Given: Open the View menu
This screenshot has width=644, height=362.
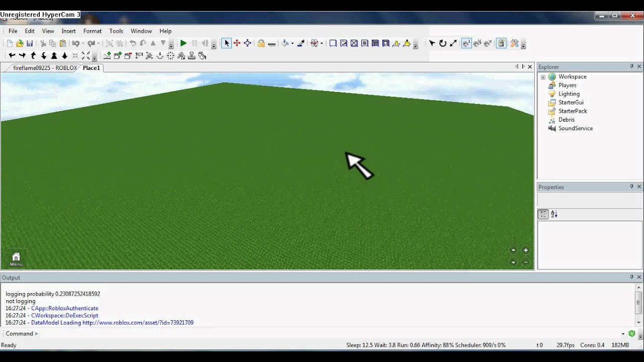Looking at the screenshot, I should 48,31.
